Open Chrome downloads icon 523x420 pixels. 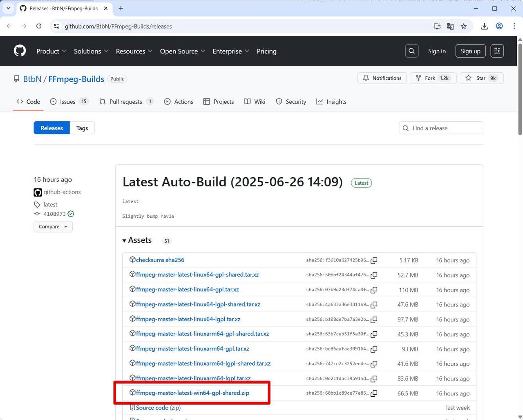[x=484, y=26]
